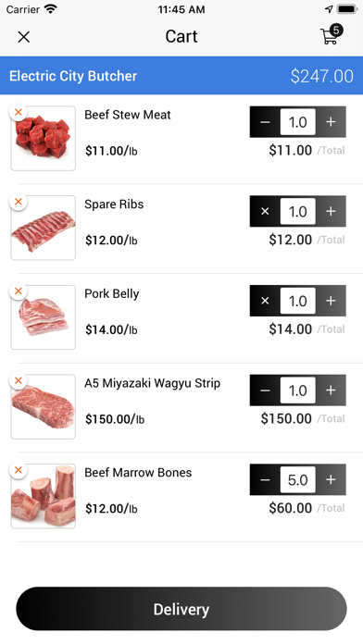Close the Cart screen with X icon
The height and width of the screenshot is (644, 363).
(x=24, y=37)
